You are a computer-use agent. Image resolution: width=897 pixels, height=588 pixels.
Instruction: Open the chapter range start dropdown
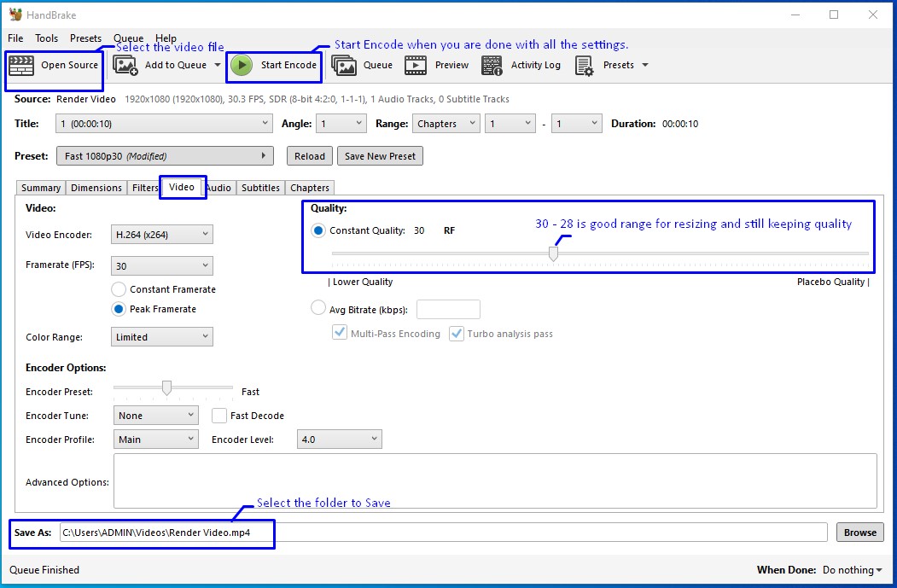point(510,124)
